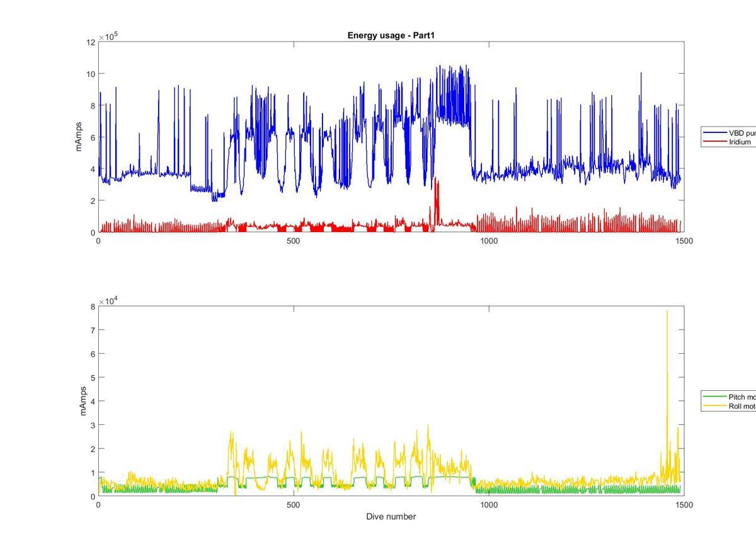Click the red line sample beside Iridium

pyautogui.click(x=715, y=142)
